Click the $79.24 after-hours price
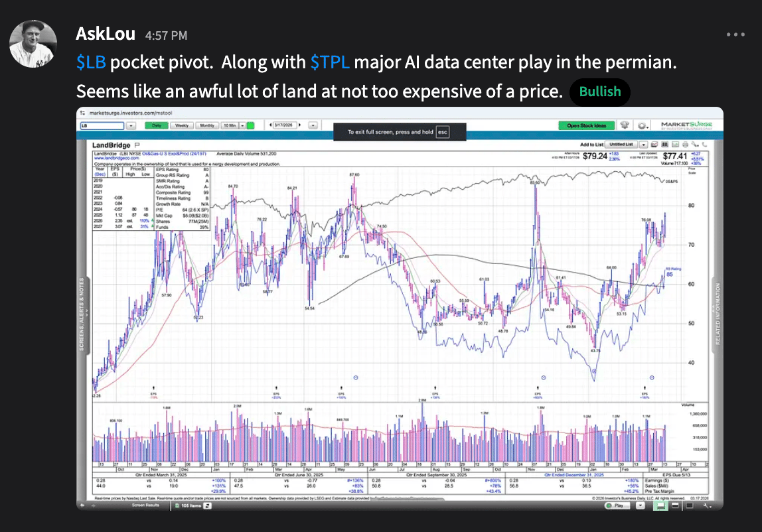Screen dimensions: 762x532 pos(595,157)
